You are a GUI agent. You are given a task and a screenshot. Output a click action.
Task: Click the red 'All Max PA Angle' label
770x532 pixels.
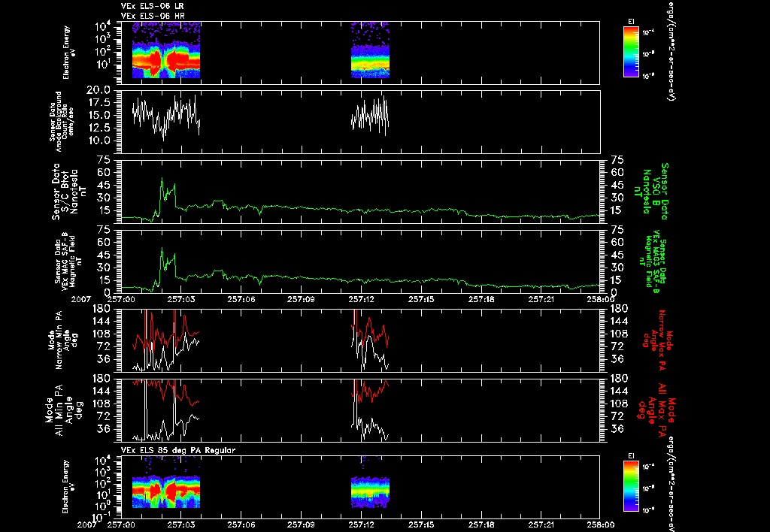(x=657, y=410)
